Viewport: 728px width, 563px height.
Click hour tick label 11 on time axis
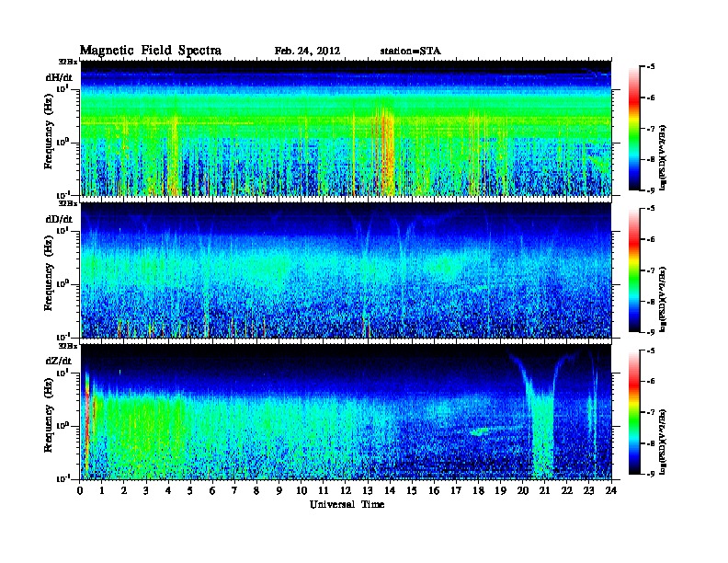324,491
